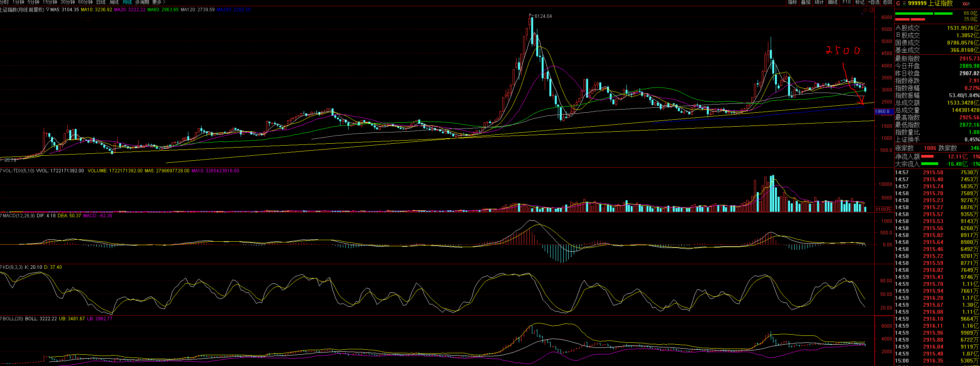Screen dimensions: 980x366
Task: Switch chart to 周线 weekly period
Action: coord(114,2)
